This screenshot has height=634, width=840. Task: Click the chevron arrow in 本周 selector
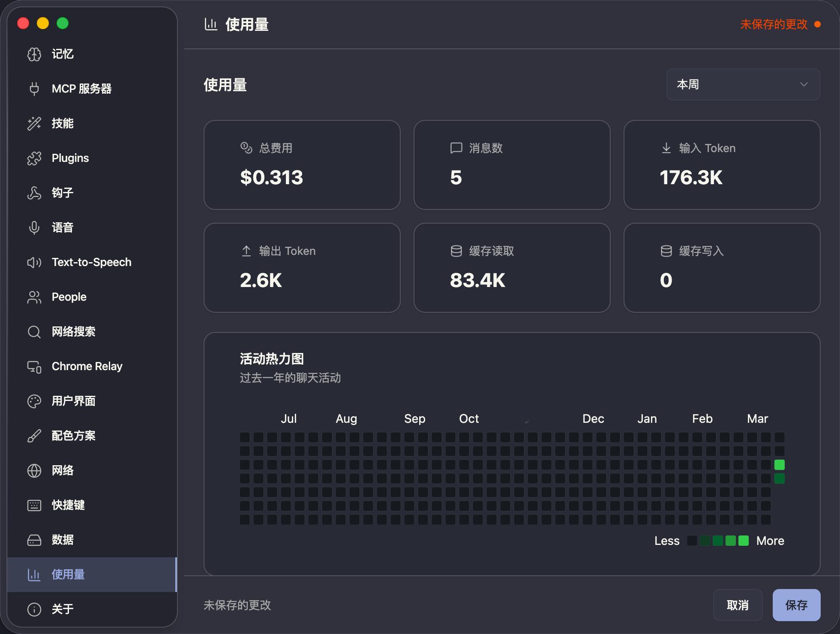click(x=804, y=84)
